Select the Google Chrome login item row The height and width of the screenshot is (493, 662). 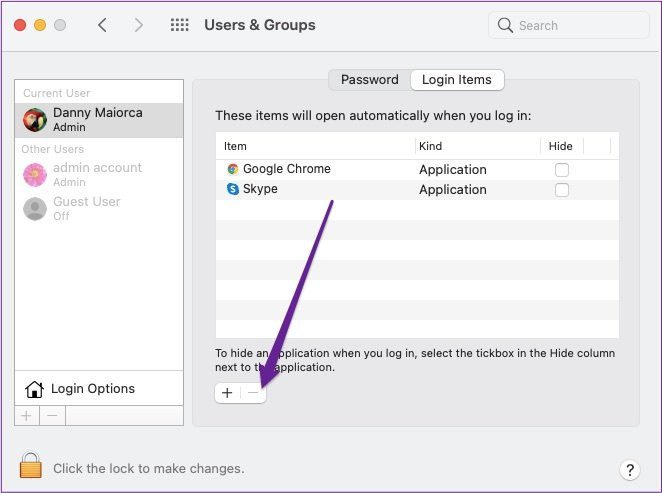417,170
